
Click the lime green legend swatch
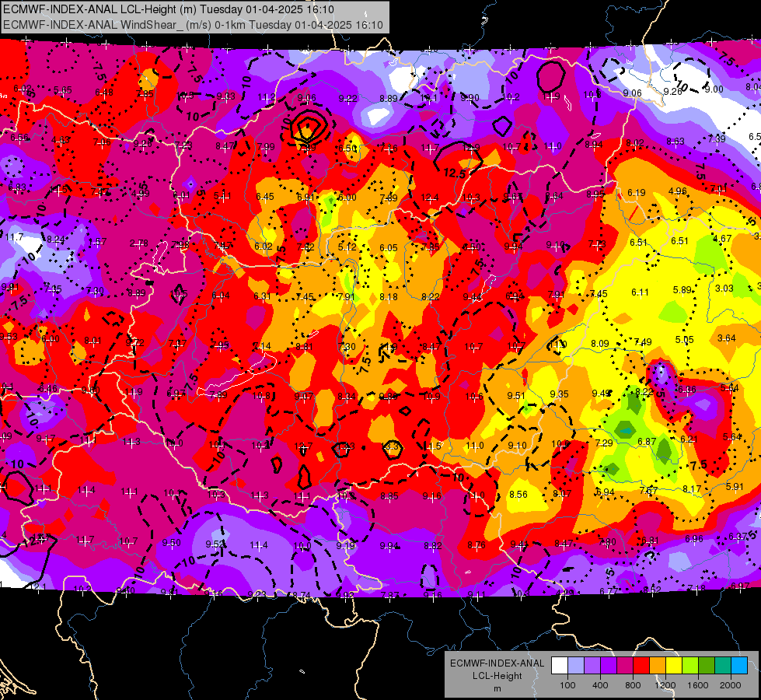[690, 666]
